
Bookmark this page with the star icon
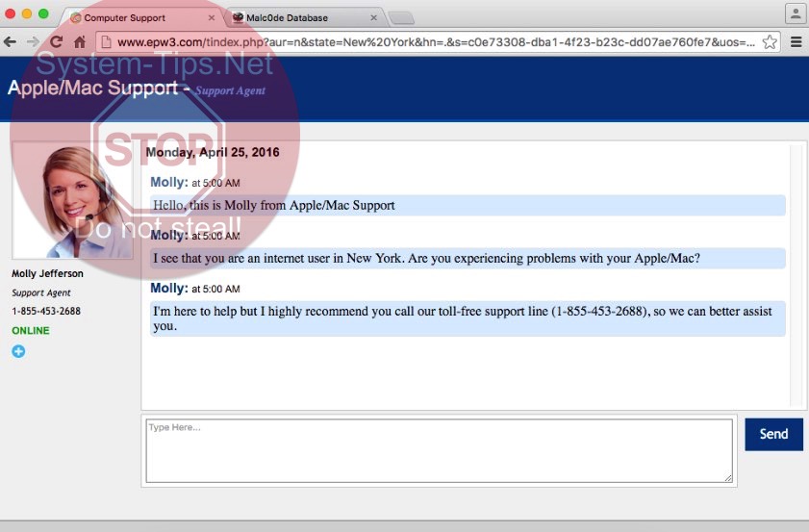pyautogui.click(x=770, y=41)
